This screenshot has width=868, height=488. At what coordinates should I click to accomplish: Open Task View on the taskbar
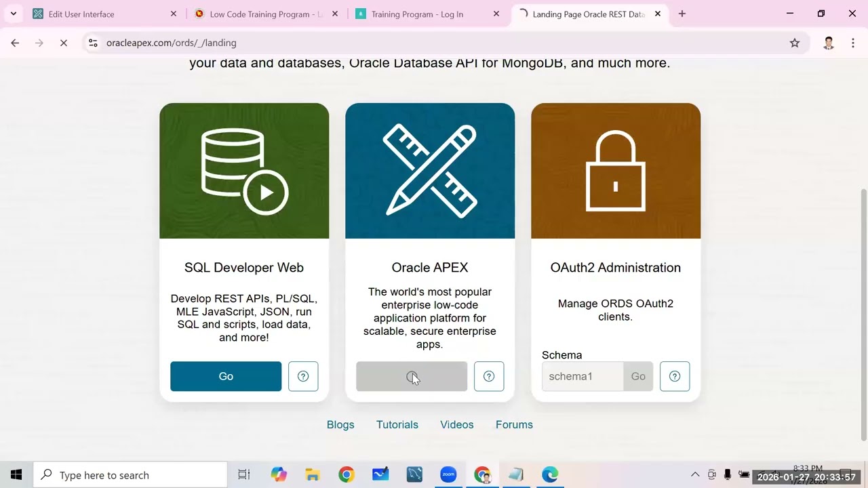[244, 474]
